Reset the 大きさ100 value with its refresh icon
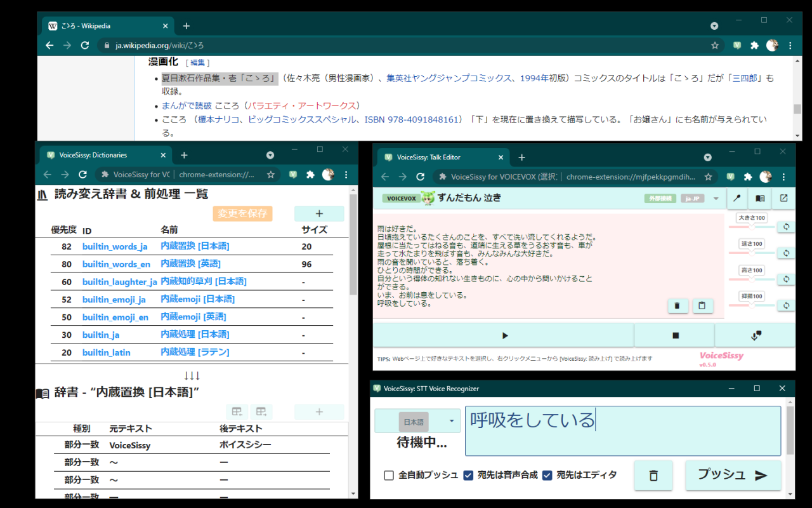Image resolution: width=812 pixels, height=508 pixels. coord(786,227)
